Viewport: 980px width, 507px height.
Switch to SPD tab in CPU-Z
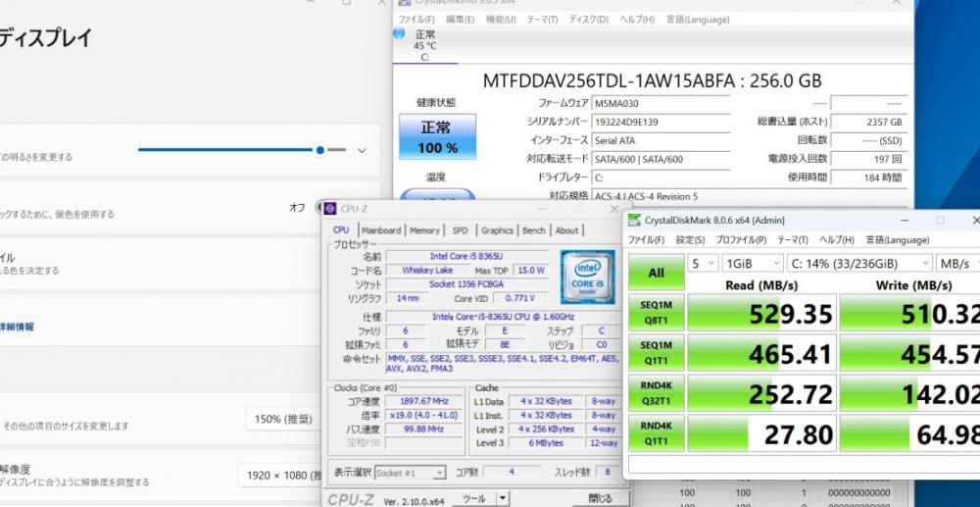[x=460, y=230]
